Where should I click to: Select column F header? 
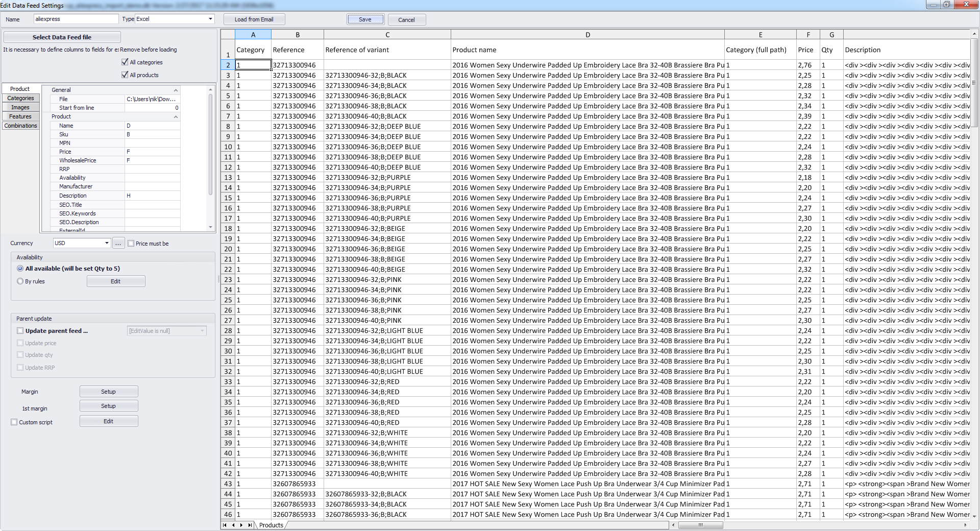click(x=808, y=35)
